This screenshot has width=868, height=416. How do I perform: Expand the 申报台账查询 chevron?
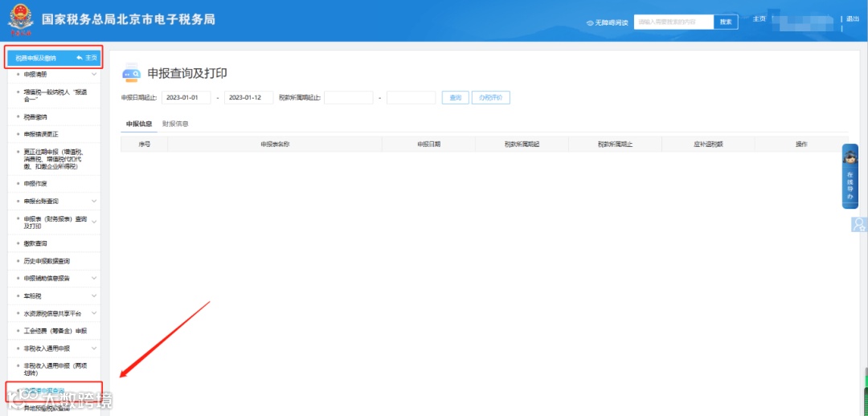point(94,201)
